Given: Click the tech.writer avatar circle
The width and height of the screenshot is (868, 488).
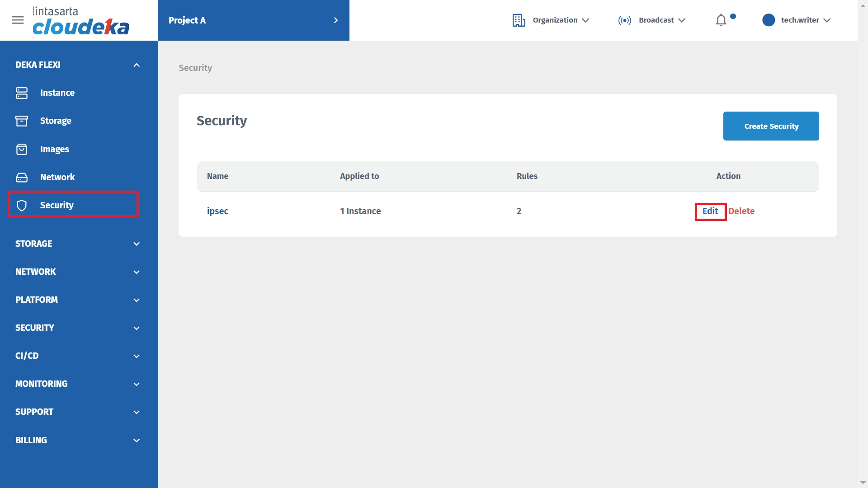Looking at the screenshot, I should pos(769,20).
